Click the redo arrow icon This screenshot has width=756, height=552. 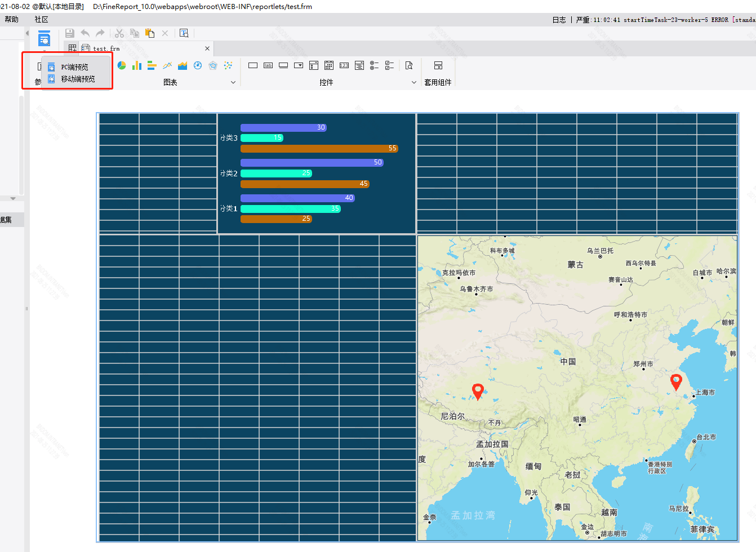tap(100, 33)
